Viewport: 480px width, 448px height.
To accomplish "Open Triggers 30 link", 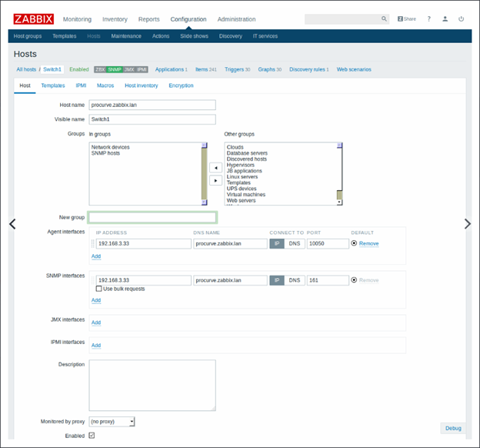I will click(x=237, y=69).
